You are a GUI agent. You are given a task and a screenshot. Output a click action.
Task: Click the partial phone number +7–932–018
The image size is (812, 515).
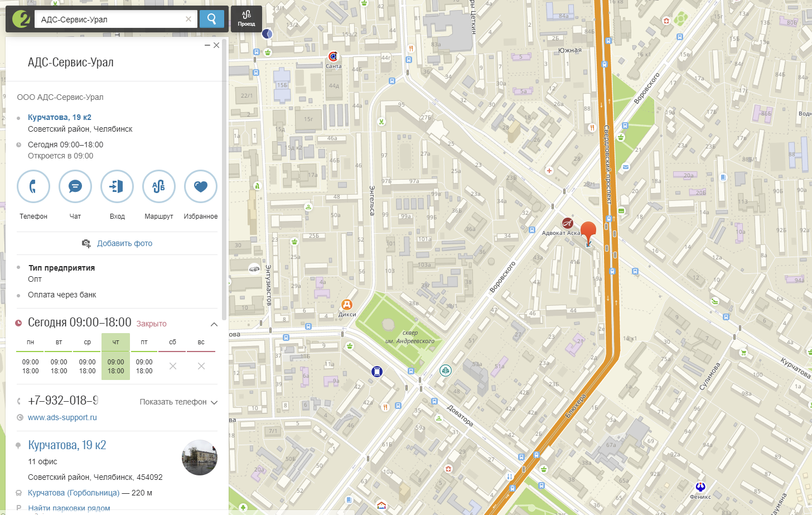pyautogui.click(x=63, y=400)
